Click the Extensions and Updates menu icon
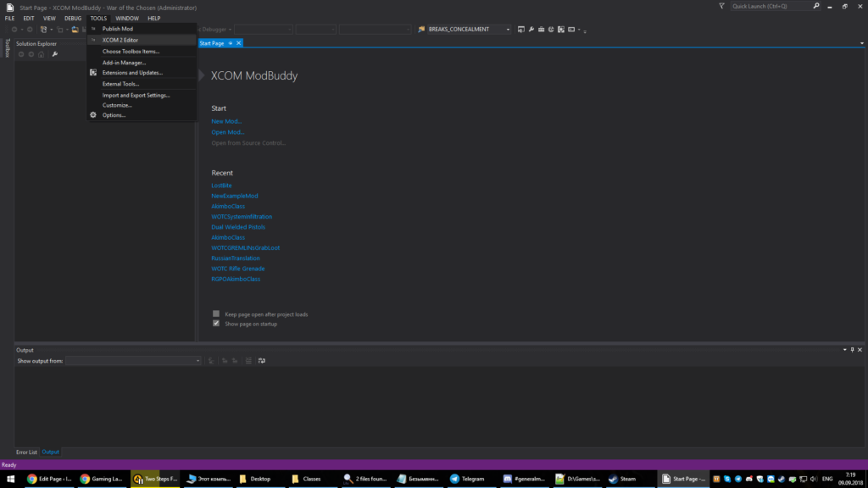Screen dimensions: 868x488 tap(93, 73)
